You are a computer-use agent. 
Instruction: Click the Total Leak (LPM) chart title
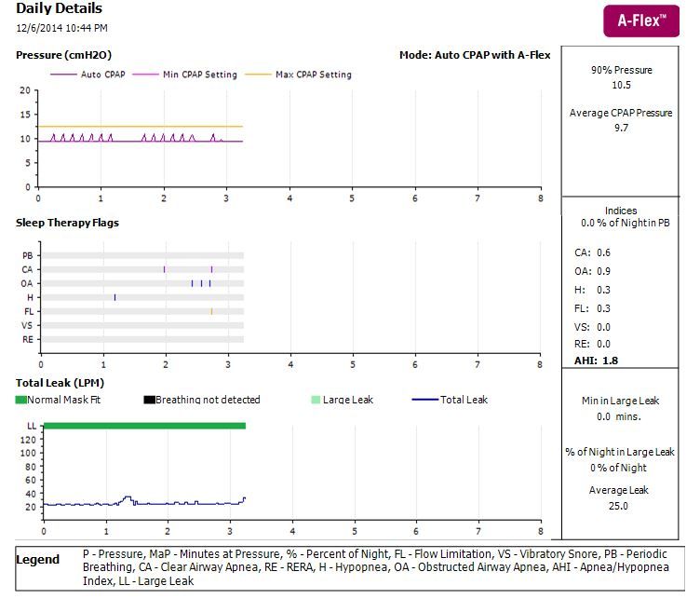[x=60, y=383]
